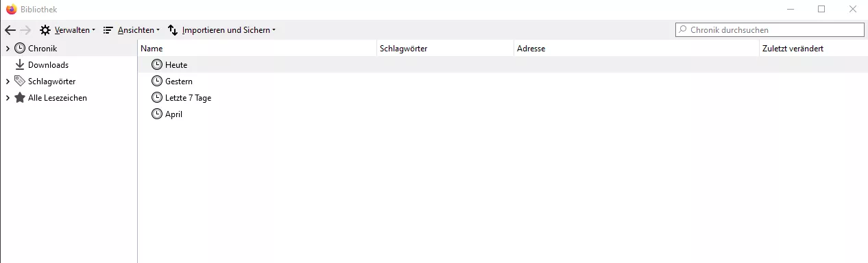Sort by the Adresse column header
Screen dimensions: 868x263
click(x=636, y=49)
